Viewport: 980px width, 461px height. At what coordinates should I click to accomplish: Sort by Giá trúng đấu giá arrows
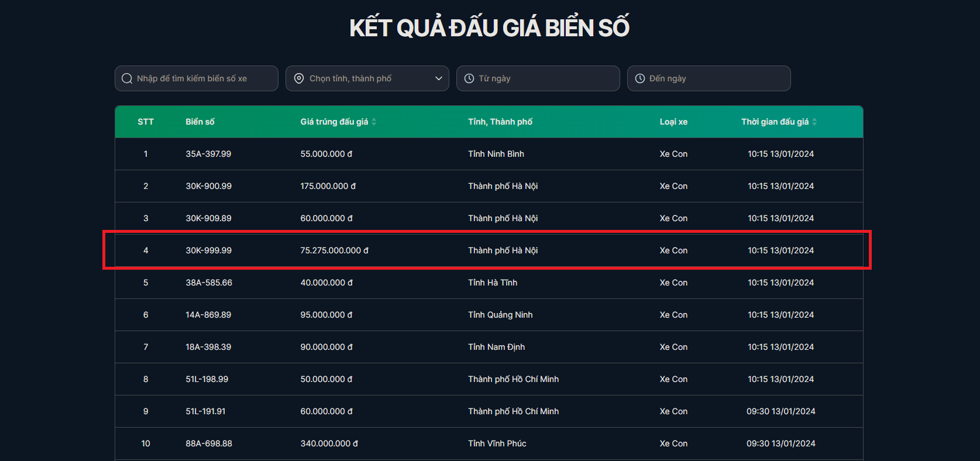click(x=374, y=122)
